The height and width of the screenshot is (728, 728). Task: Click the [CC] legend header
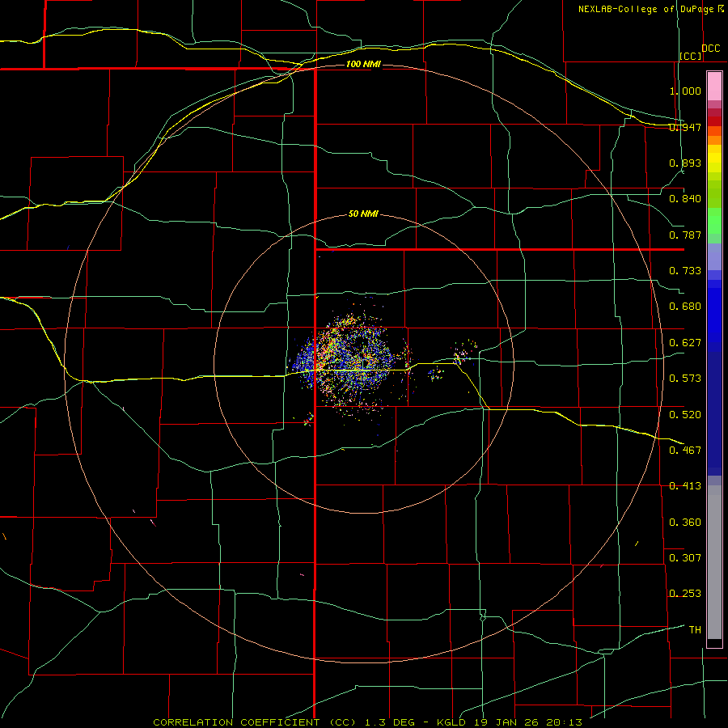[691, 56]
